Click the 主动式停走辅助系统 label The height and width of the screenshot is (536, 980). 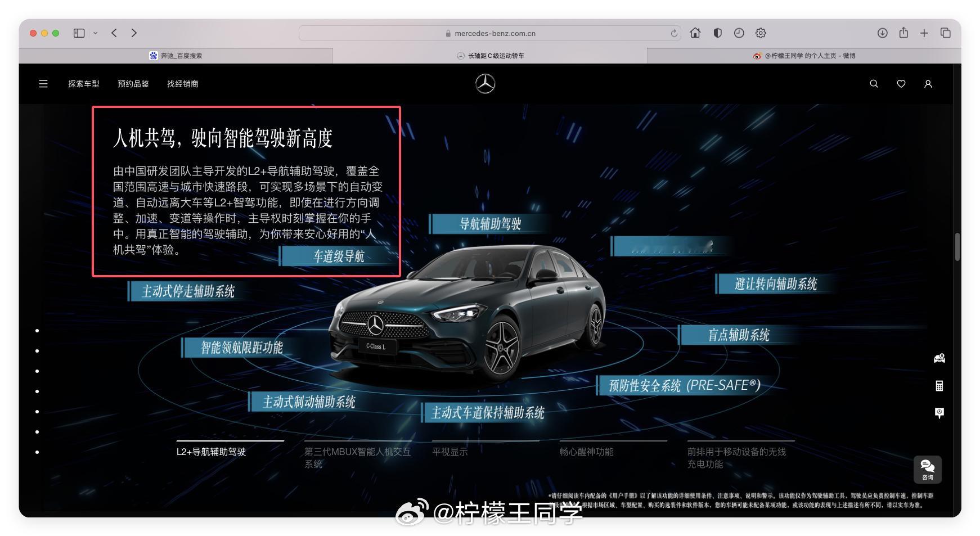[188, 291]
